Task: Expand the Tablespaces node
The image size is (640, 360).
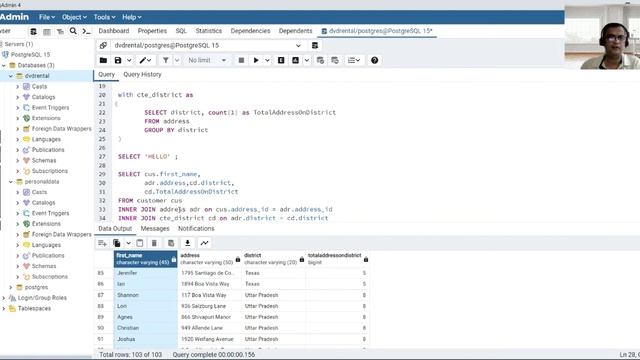Action: click(x=4, y=309)
